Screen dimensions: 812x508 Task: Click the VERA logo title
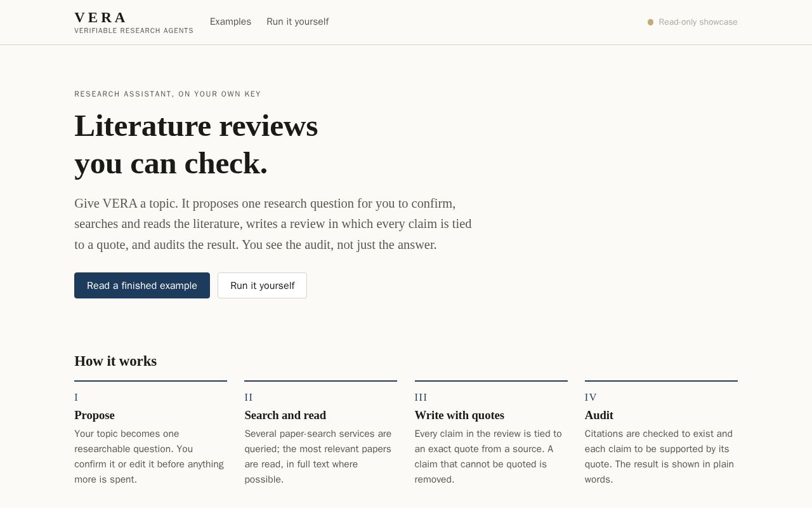[100, 17]
